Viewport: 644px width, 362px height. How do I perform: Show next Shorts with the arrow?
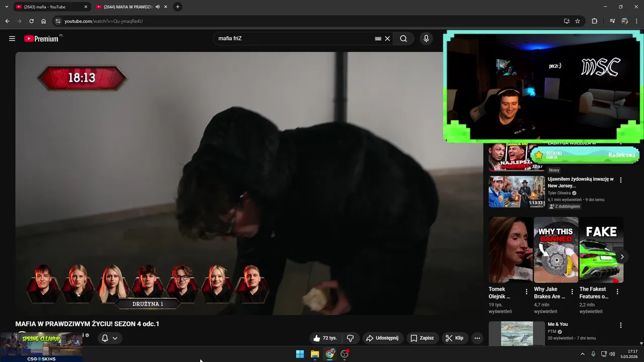coord(622,256)
